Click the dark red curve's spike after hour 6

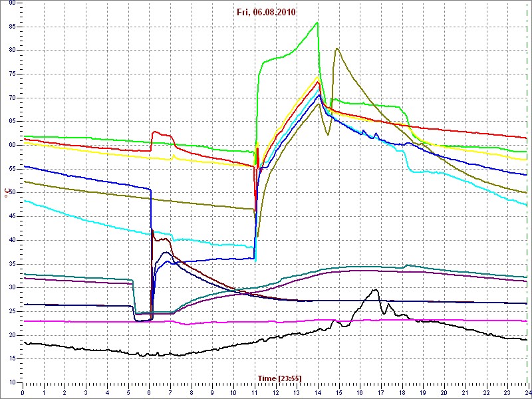click(152, 230)
